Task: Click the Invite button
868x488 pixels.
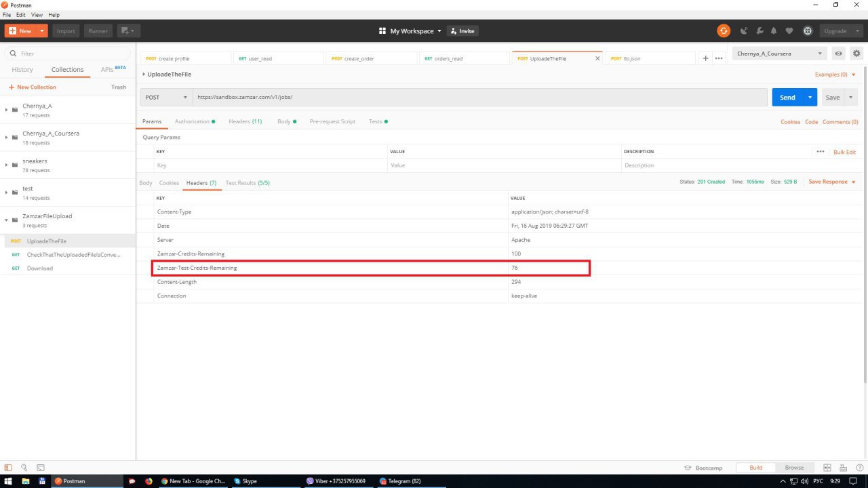Action: tap(462, 31)
